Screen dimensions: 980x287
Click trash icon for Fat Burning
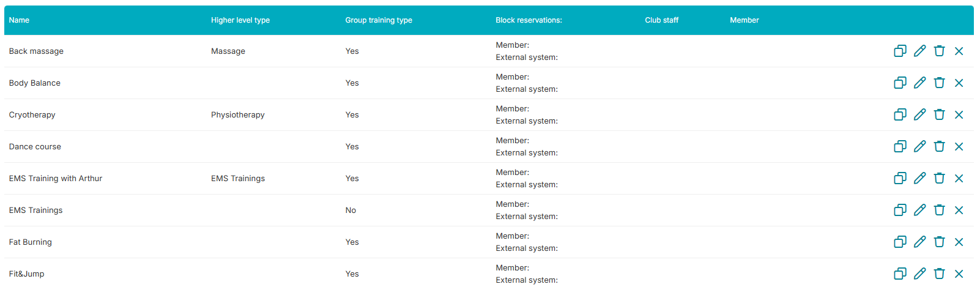tap(939, 242)
